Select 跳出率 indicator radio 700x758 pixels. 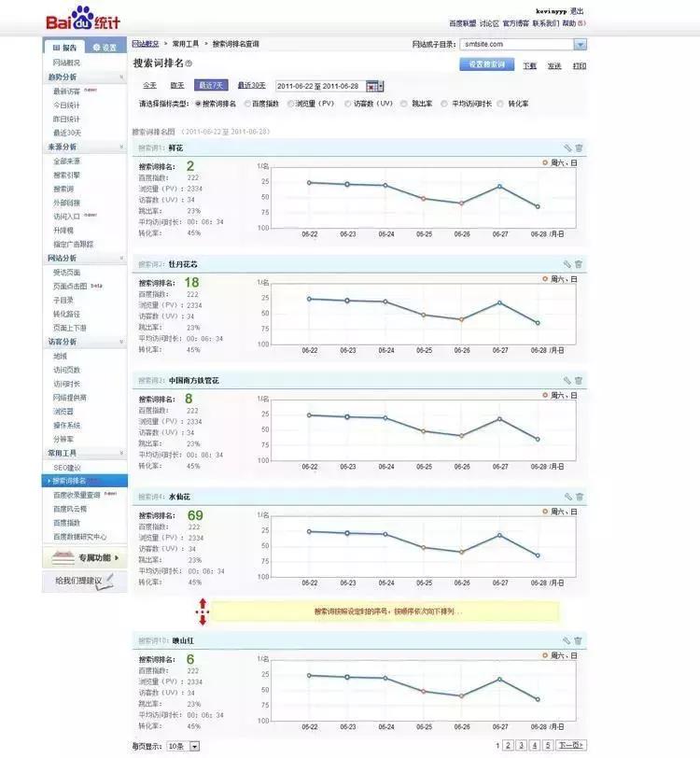pos(404,104)
